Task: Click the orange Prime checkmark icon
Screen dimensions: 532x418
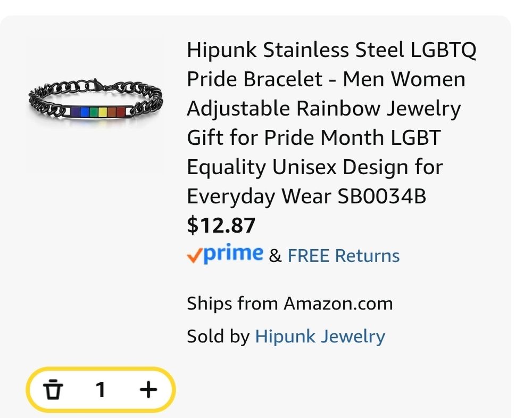Action: pyautogui.click(x=194, y=255)
